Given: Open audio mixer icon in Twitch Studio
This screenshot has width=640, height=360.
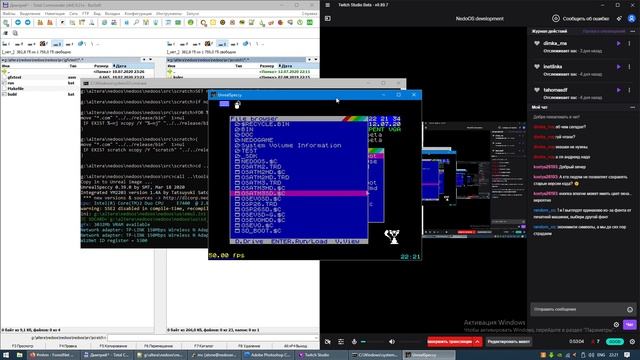Looking at the screenshot, I should click(x=341, y=342).
